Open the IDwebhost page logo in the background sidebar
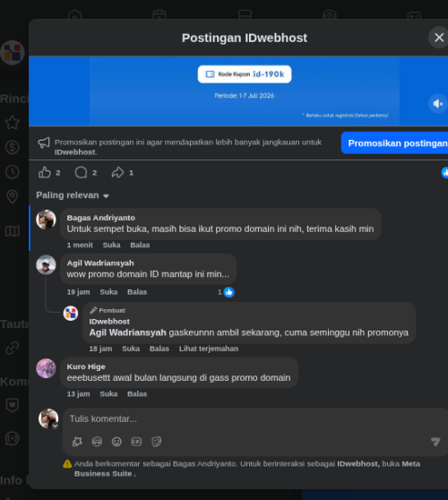Screen dimensions: 448x500 [x=13, y=53]
